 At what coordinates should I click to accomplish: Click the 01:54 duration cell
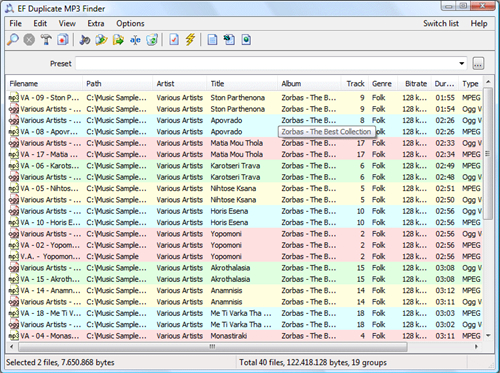tap(445, 109)
